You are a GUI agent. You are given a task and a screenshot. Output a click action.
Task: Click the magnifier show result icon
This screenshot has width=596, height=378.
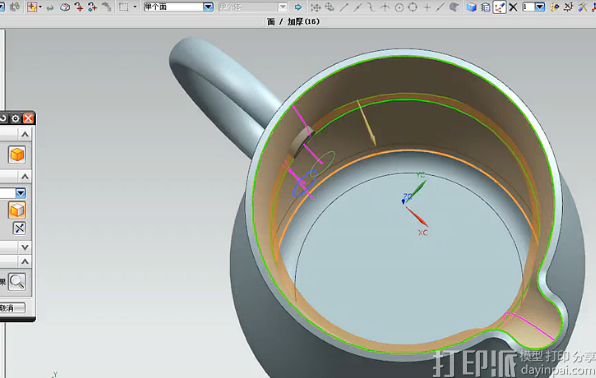(17, 282)
